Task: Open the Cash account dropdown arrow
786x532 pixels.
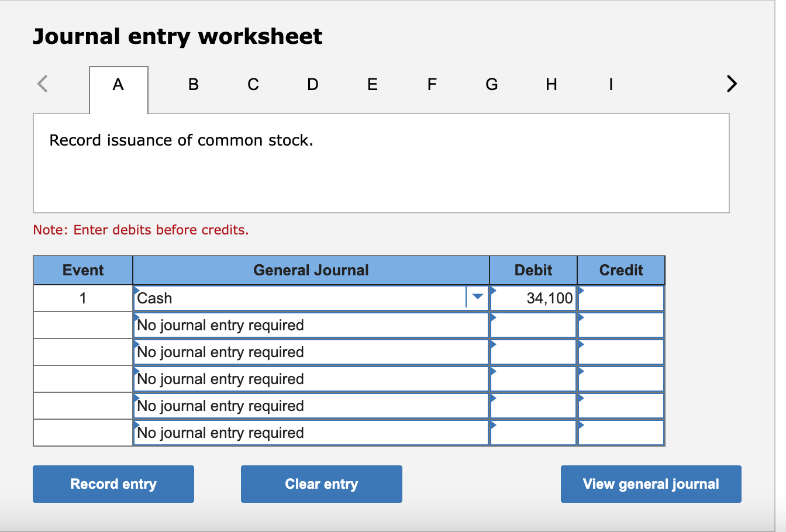Action: click(478, 298)
